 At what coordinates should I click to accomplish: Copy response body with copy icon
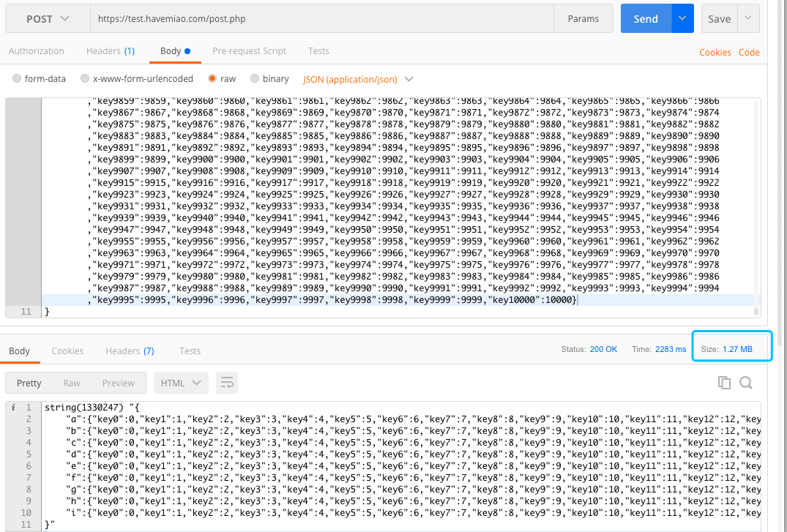tap(724, 383)
